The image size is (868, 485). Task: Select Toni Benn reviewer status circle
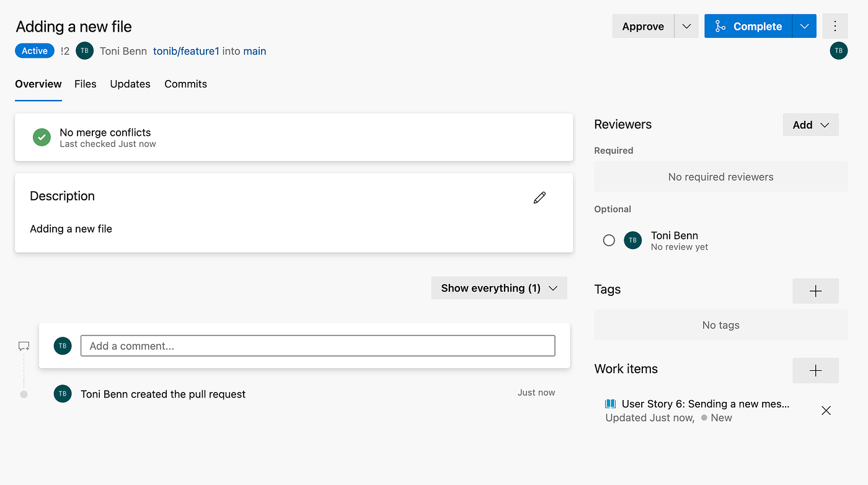(x=609, y=241)
